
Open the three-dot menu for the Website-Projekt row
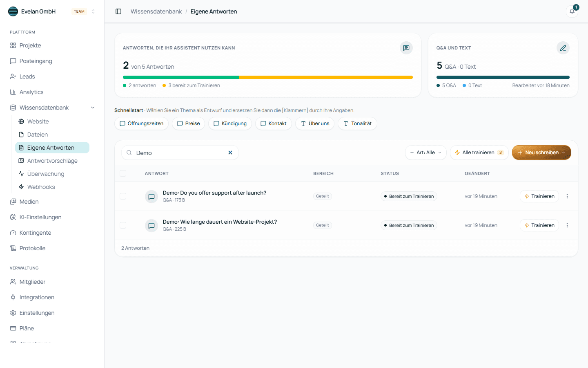click(567, 225)
